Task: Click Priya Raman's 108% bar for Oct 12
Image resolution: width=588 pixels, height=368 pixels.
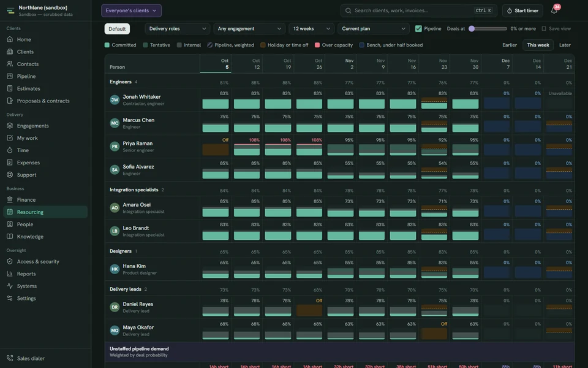Action: point(246,149)
